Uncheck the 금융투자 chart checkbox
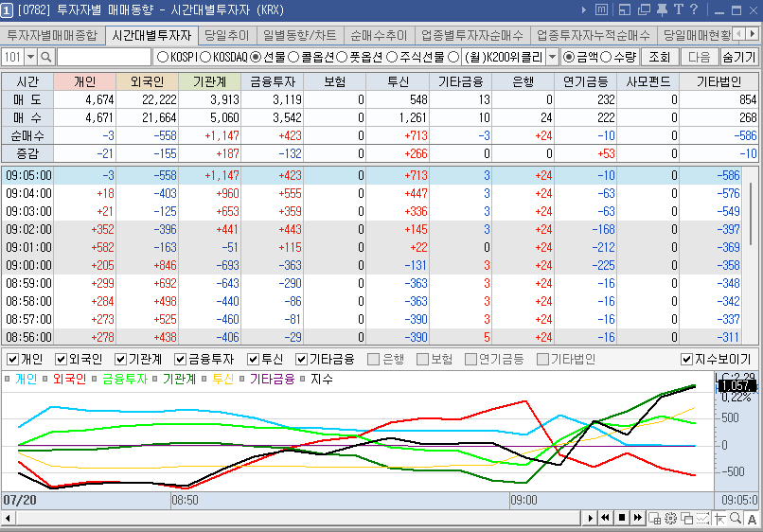This screenshot has width=763, height=532. click(180, 359)
